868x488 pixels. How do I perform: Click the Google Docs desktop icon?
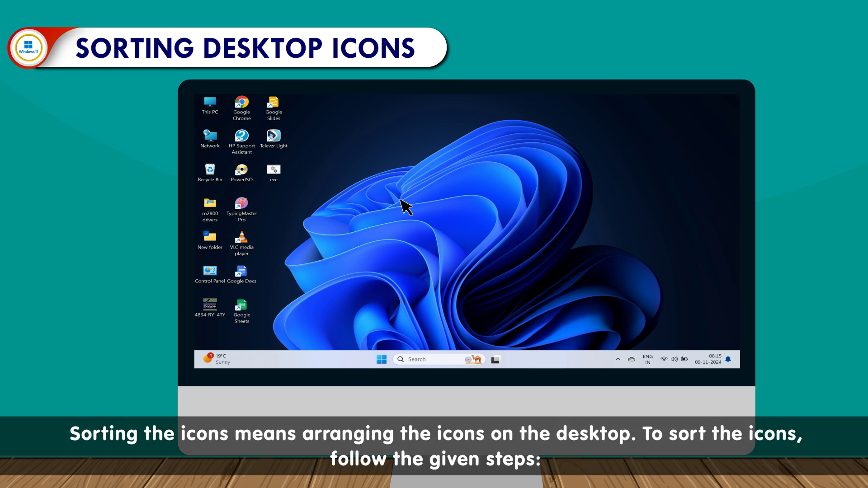241,272
